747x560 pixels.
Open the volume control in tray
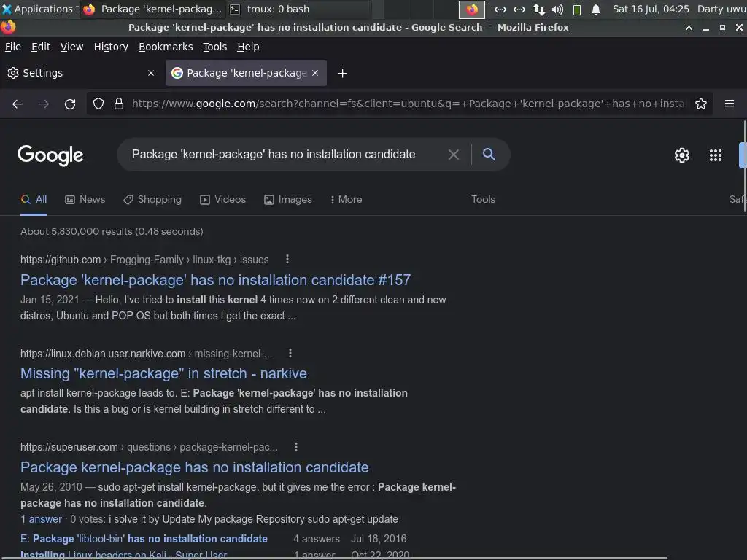[x=557, y=9]
